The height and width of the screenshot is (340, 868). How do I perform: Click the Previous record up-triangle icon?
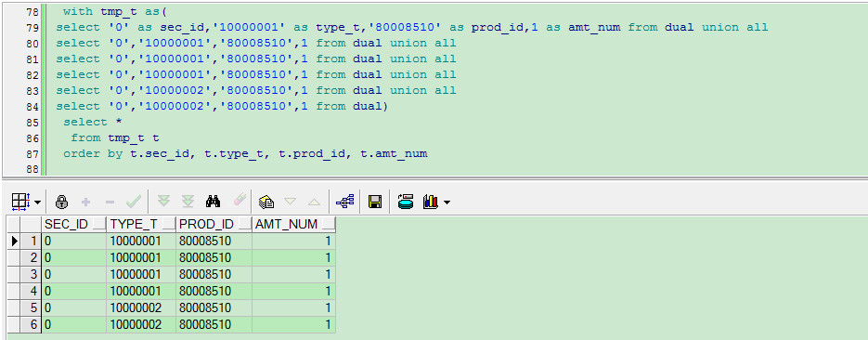pyautogui.click(x=315, y=203)
